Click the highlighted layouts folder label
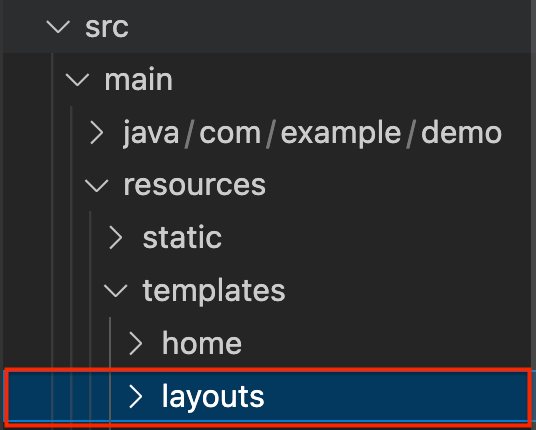 (213, 397)
